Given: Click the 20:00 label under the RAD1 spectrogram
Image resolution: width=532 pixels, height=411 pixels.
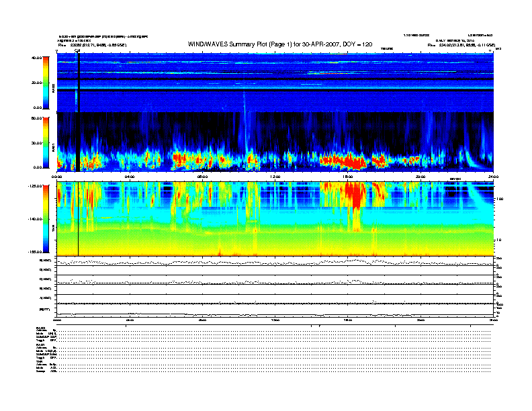Looking at the screenshot, I should tap(420, 177).
